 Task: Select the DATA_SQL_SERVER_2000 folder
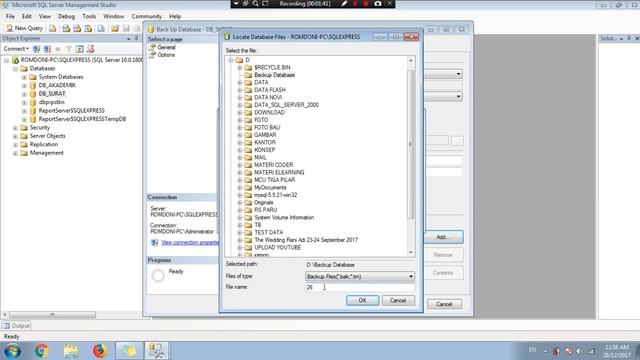[286, 105]
